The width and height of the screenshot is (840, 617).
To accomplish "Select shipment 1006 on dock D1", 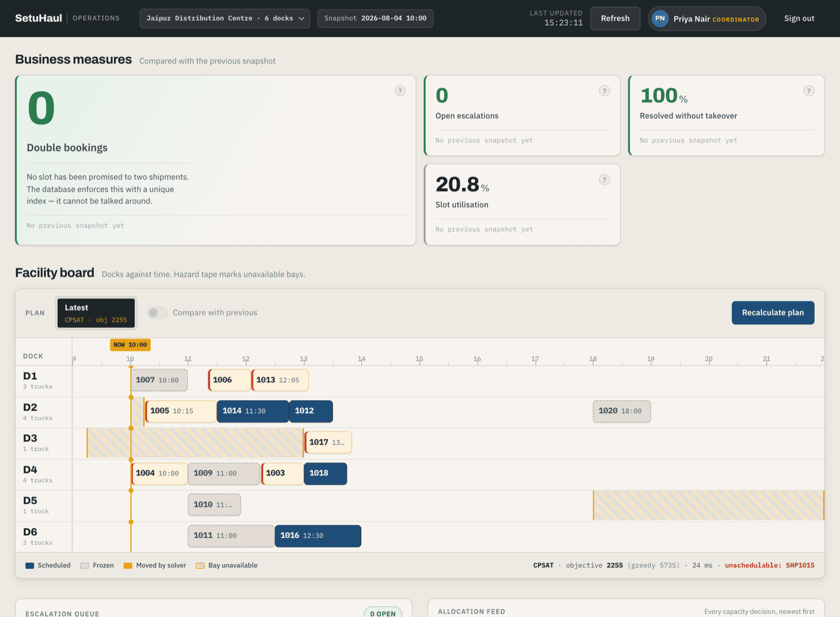I will coord(229,380).
